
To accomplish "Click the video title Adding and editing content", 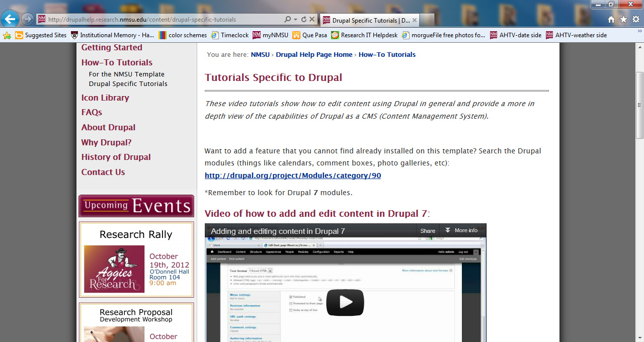I will (278, 231).
